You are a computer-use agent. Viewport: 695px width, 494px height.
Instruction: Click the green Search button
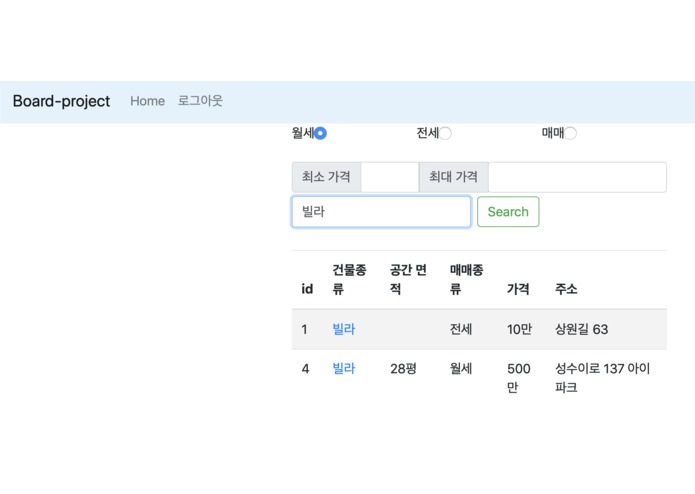(508, 212)
